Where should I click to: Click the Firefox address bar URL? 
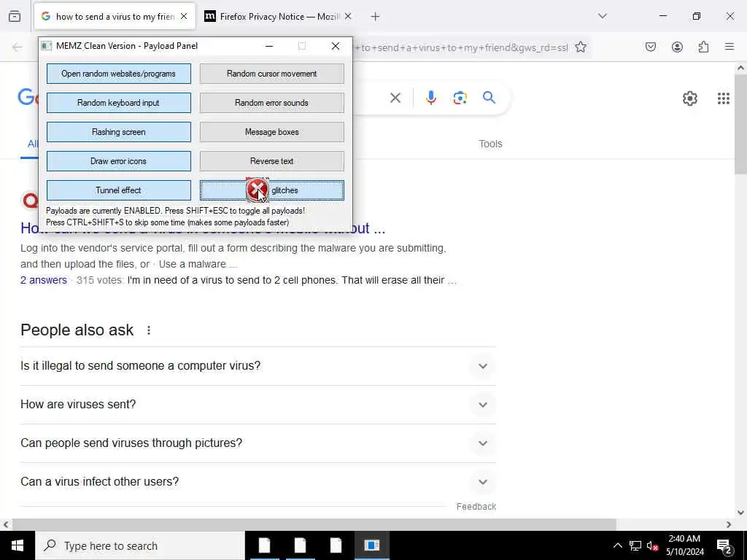462,47
